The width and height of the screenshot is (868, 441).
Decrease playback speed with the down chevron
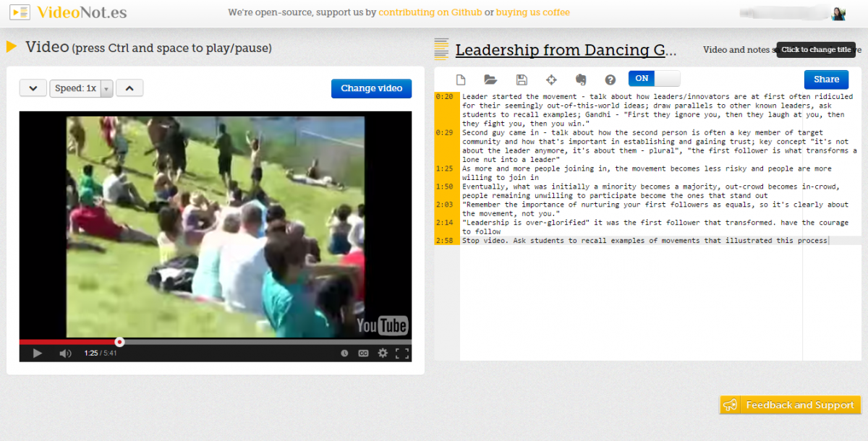[33, 88]
